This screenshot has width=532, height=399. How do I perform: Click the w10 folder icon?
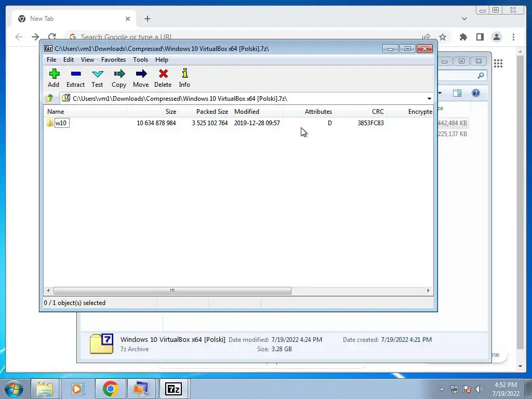point(50,123)
